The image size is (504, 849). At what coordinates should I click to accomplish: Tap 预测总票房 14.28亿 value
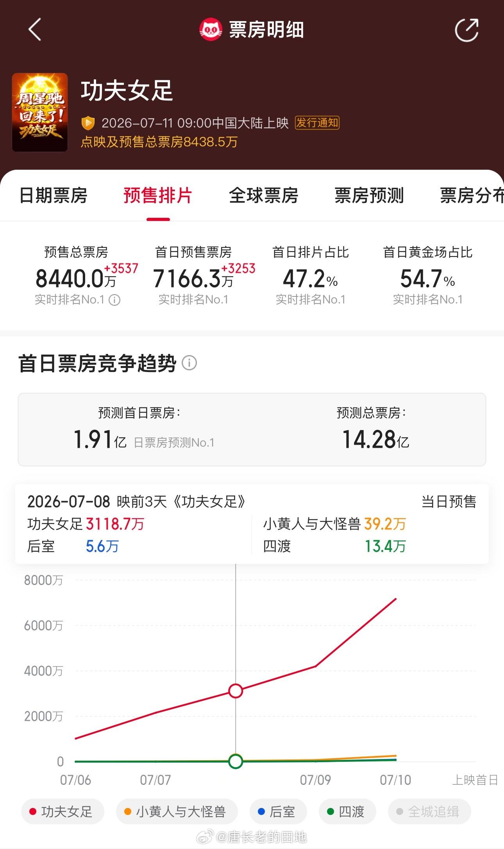(375, 439)
